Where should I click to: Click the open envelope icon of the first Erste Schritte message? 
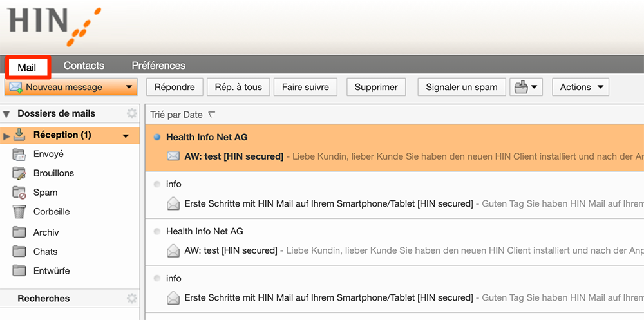(174, 203)
